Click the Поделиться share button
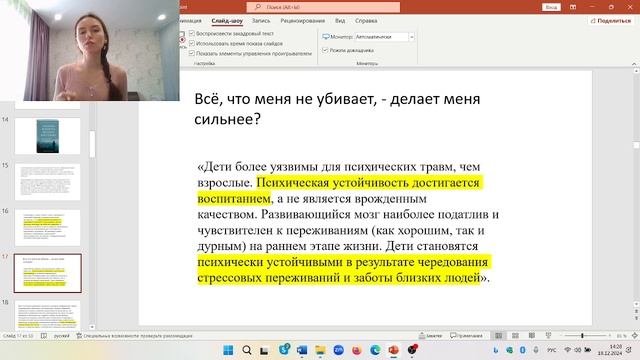 coord(611,20)
